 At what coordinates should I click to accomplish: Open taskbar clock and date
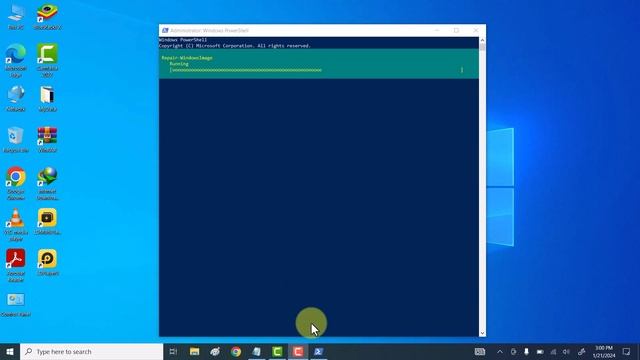pyautogui.click(x=604, y=351)
